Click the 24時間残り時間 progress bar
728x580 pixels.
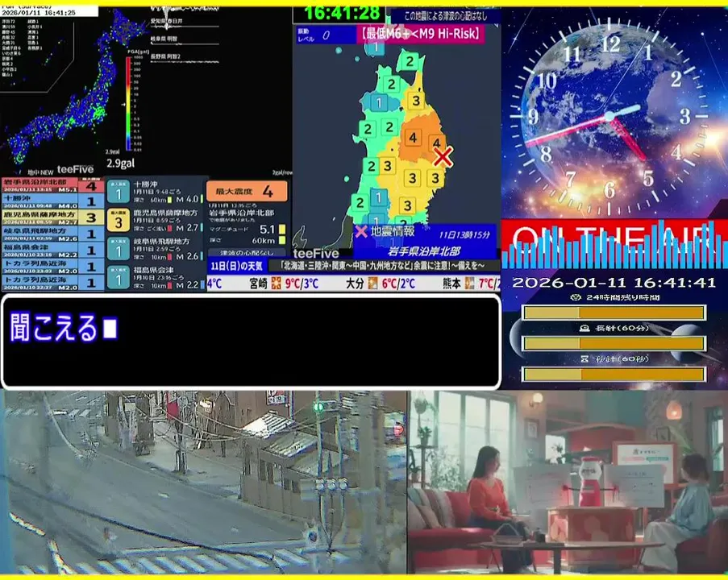point(614,313)
